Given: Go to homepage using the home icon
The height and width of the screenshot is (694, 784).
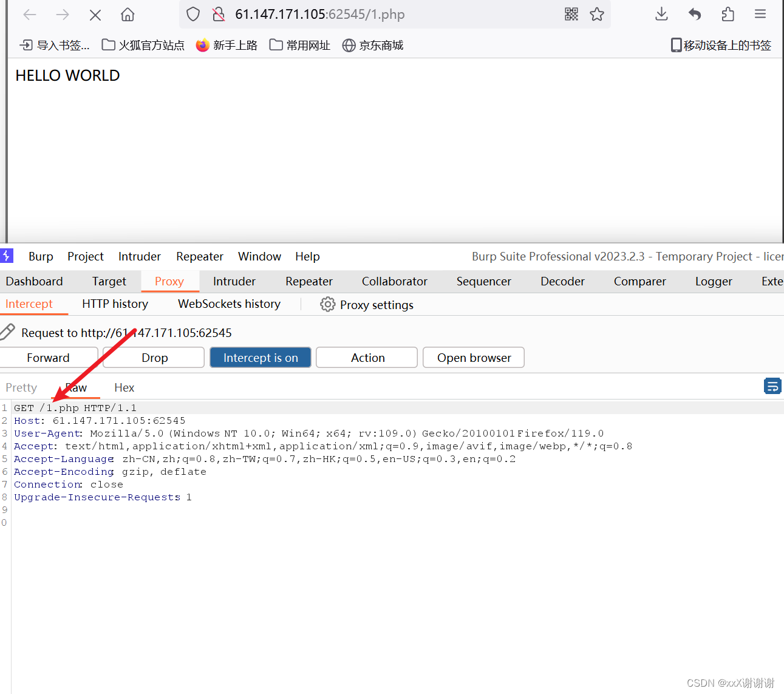Looking at the screenshot, I should (x=127, y=14).
